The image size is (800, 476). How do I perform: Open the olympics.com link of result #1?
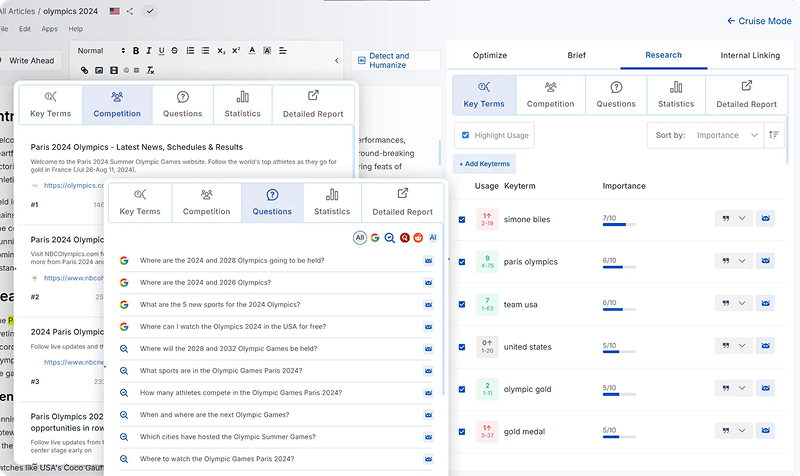(x=74, y=185)
